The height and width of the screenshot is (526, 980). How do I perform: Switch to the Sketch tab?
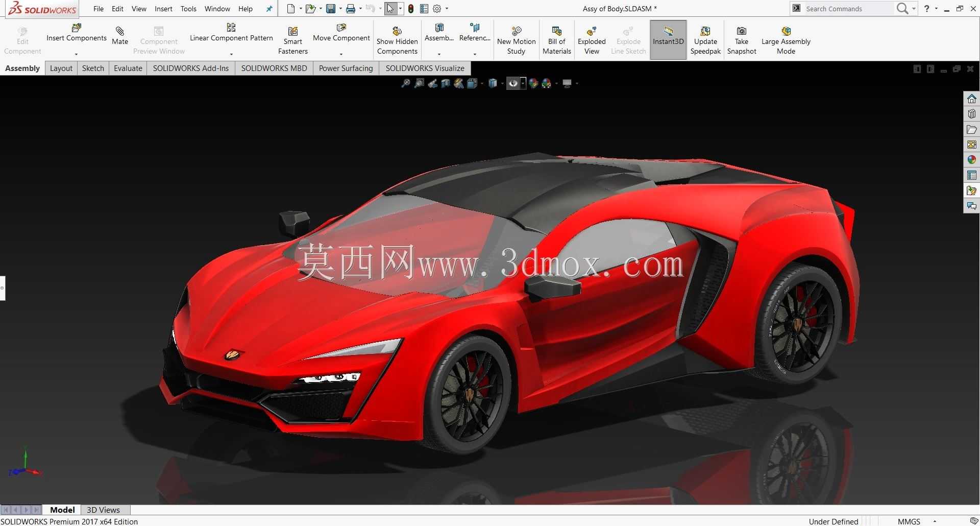click(93, 68)
